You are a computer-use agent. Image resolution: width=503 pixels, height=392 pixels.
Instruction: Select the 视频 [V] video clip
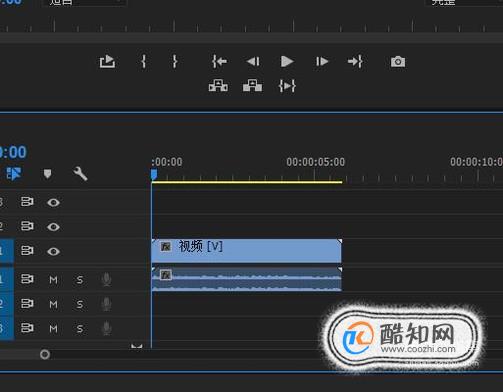tap(247, 251)
